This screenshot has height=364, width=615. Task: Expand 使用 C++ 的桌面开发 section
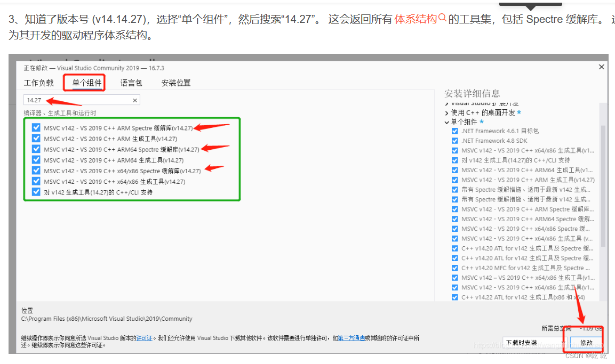(447, 113)
